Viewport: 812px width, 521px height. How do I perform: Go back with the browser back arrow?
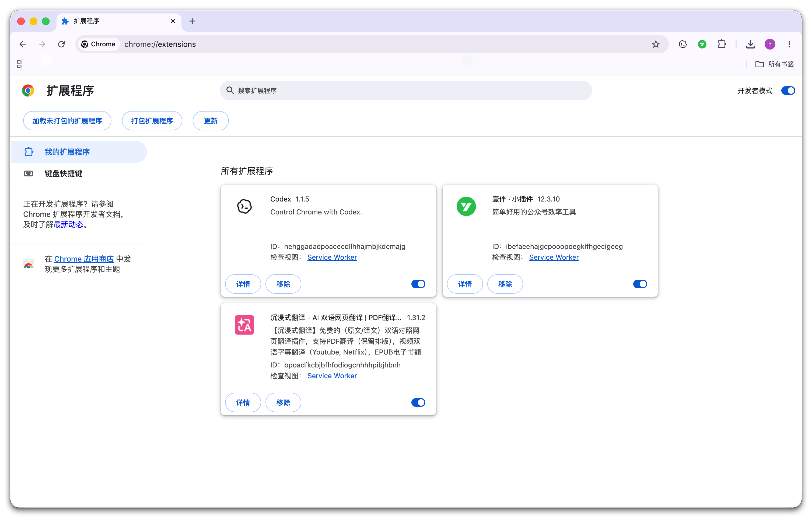[23, 44]
